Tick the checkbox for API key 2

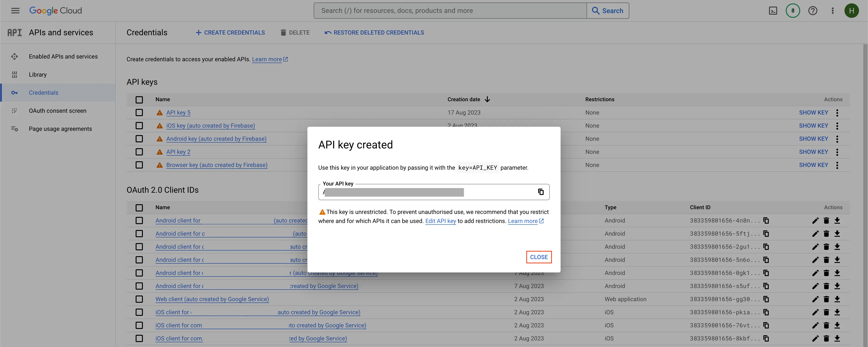pos(139,152)
